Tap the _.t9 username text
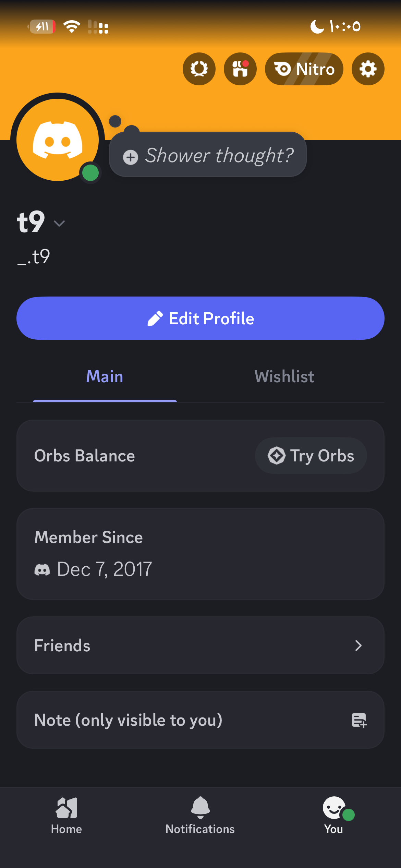 (34, 257)
